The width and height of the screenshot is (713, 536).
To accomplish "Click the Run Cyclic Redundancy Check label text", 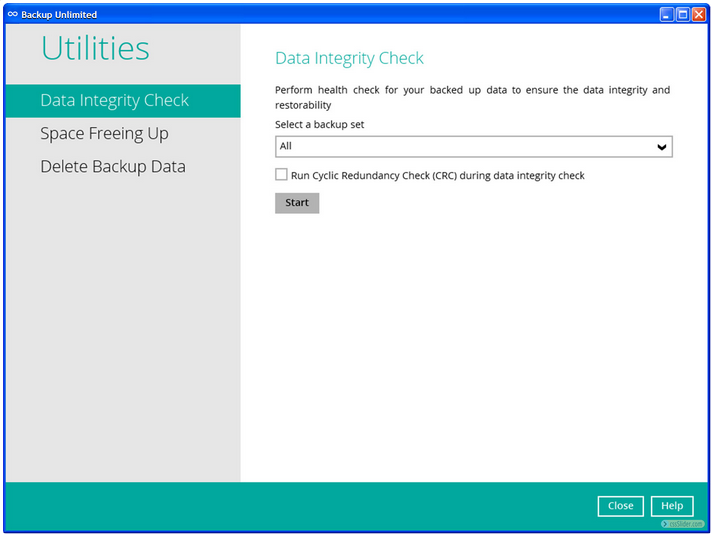I will [x=437, y=176].
